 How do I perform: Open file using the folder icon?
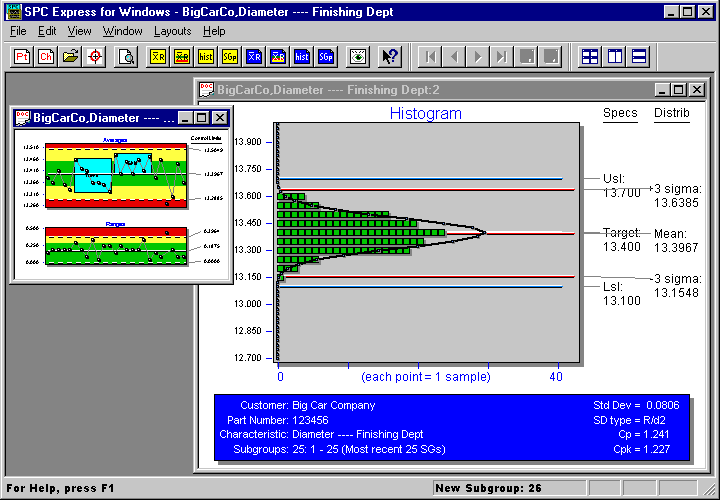pos(70,56)
